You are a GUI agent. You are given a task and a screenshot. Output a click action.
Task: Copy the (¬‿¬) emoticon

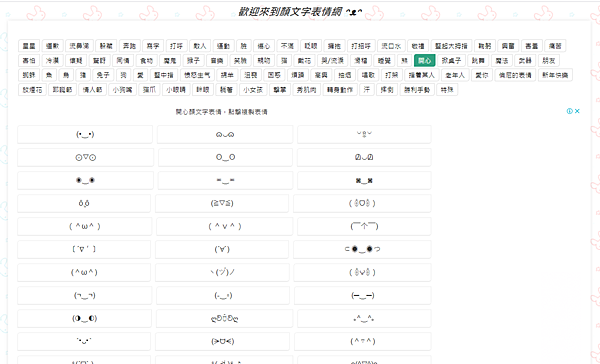[85, 295]
